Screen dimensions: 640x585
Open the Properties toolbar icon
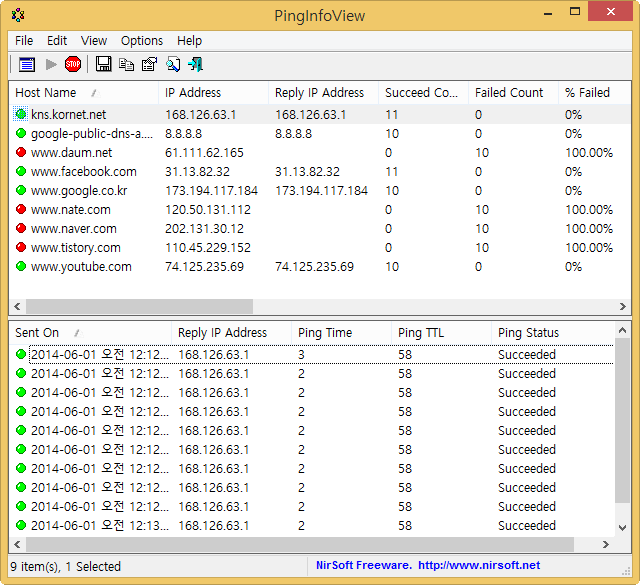(149, 65)
